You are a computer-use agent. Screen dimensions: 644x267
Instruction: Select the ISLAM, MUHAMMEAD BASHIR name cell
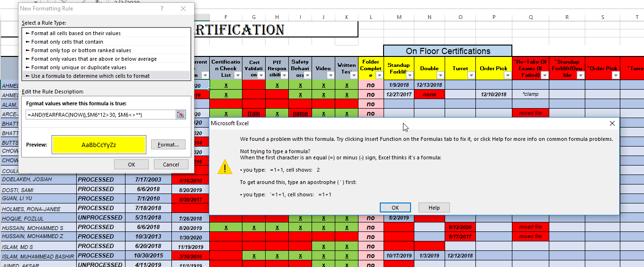pos(39,256)
